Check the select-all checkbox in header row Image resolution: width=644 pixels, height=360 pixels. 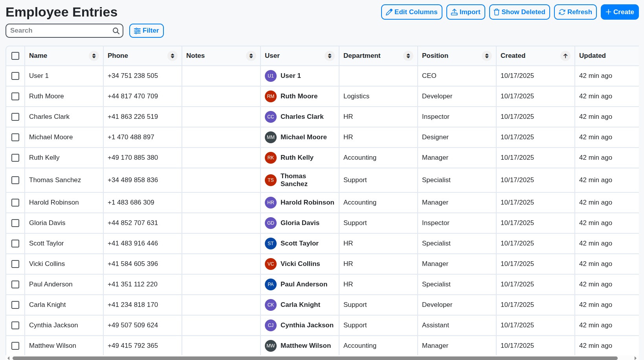(x=15, y=56)
